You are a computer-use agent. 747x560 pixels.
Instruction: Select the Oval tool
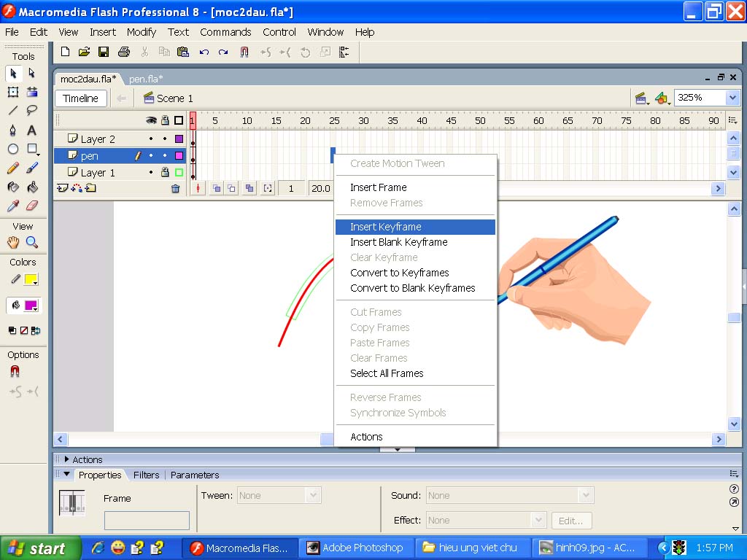click(x=13, y=149)
